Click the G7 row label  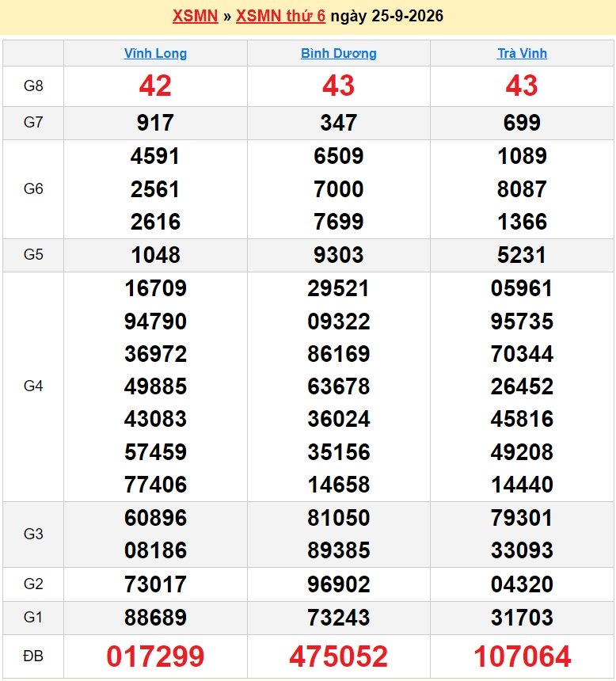(33, 123)
